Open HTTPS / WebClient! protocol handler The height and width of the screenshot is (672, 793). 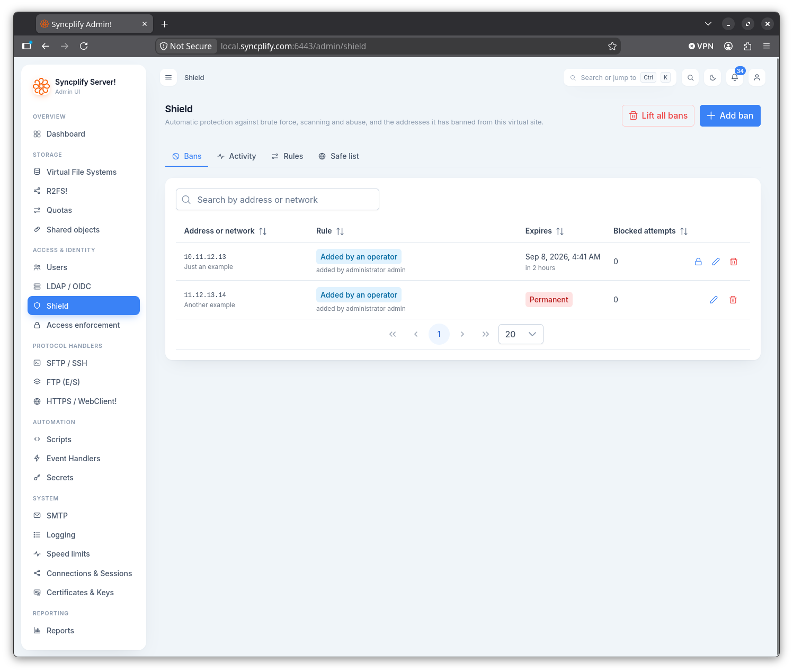84,401
